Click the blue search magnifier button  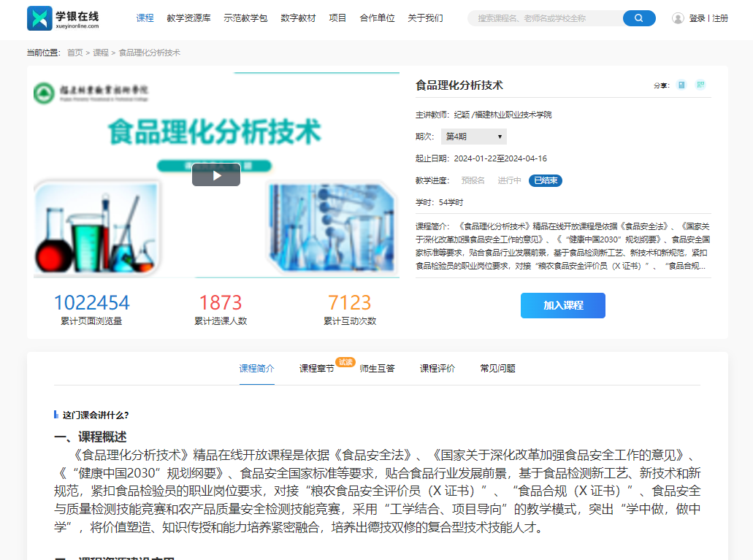639,18
